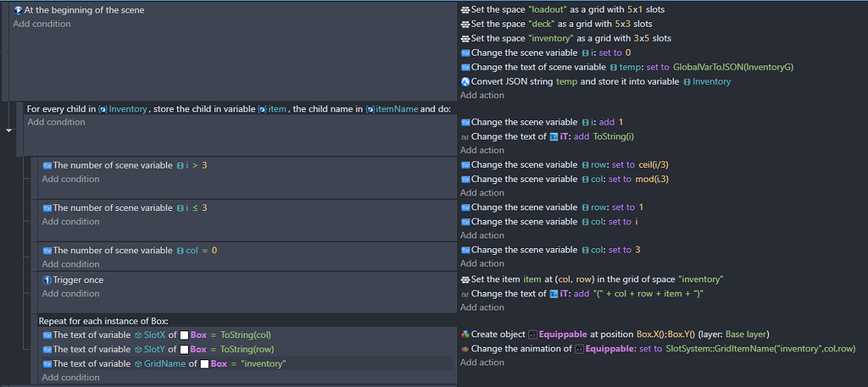
Task: Click 'Add condition' under the 'i > 3' condition
Action: coord(71,180)
